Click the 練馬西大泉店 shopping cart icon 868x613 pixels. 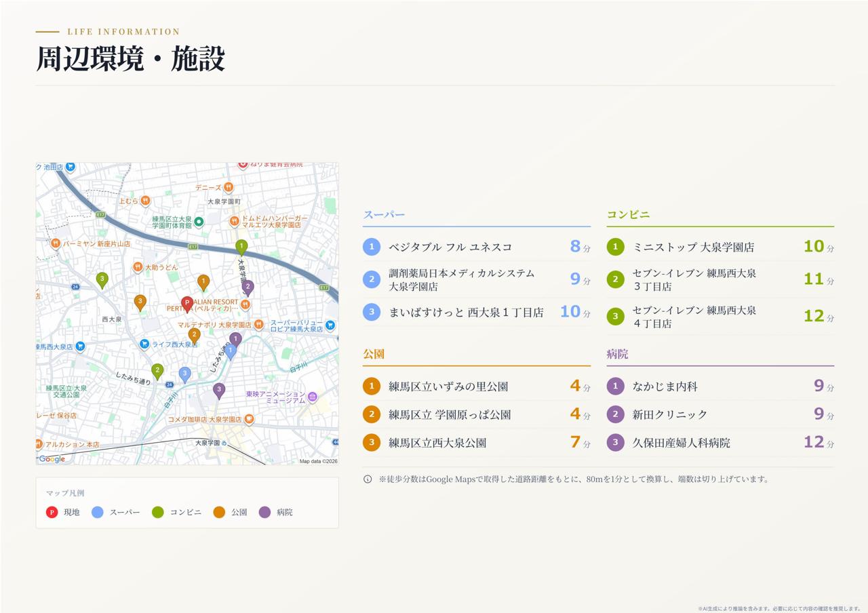click(x=80, y=347)
